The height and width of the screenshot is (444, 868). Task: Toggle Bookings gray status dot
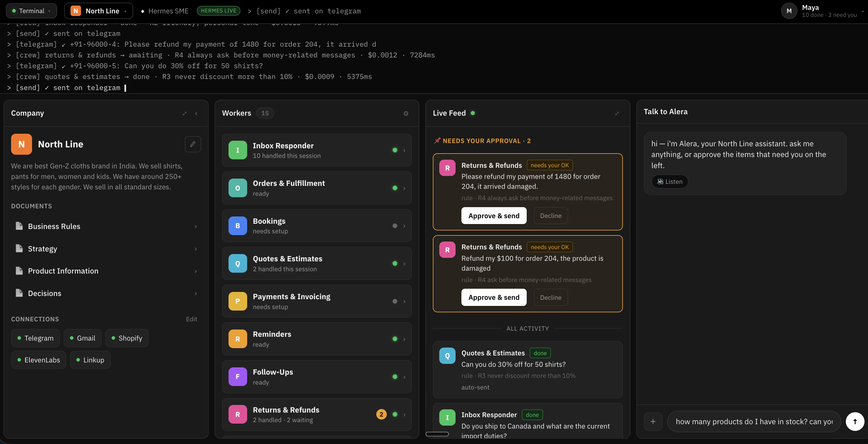pos(395,226)
